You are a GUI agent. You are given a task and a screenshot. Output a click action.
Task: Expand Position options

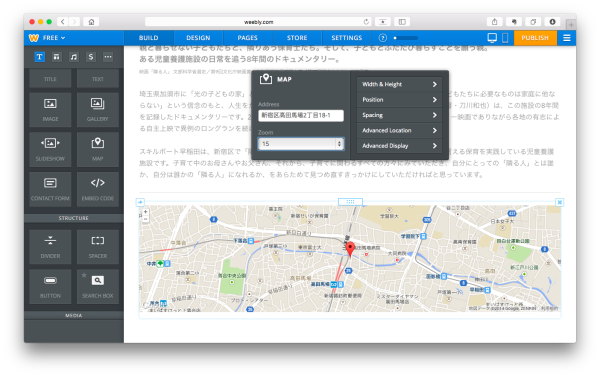[x=399, y=100]
